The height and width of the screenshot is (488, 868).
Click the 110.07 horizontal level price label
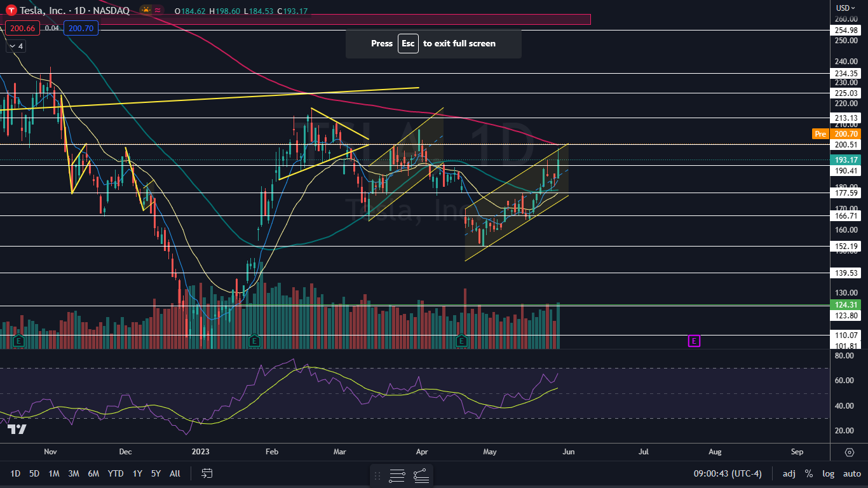[x=846, y=335]
